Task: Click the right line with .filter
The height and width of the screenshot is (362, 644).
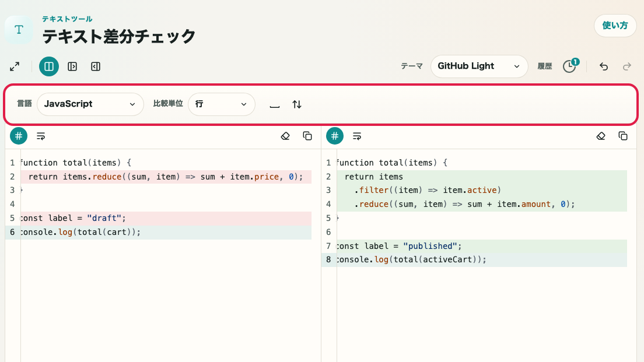Action: pos(482,191)
